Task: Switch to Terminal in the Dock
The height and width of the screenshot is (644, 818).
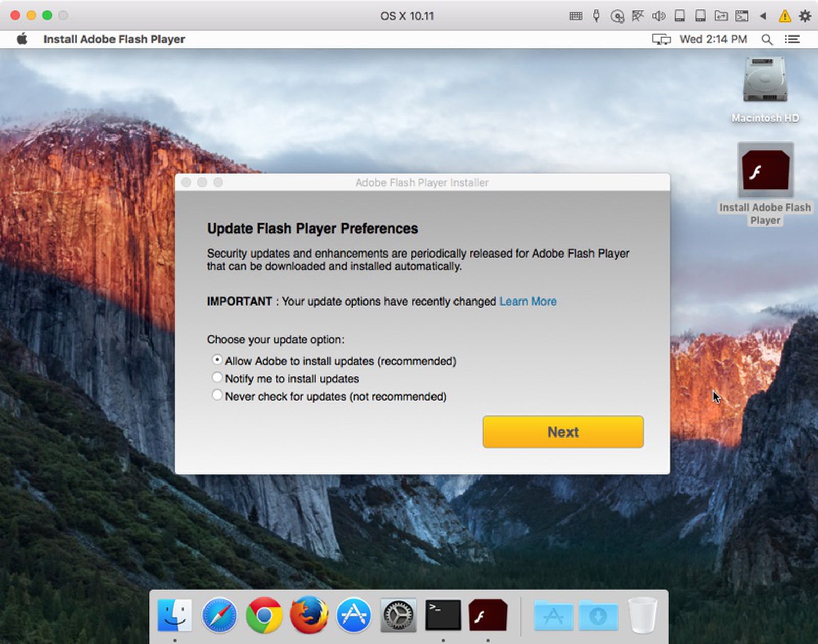Action: pyautogui.click(x=443, y=615)
